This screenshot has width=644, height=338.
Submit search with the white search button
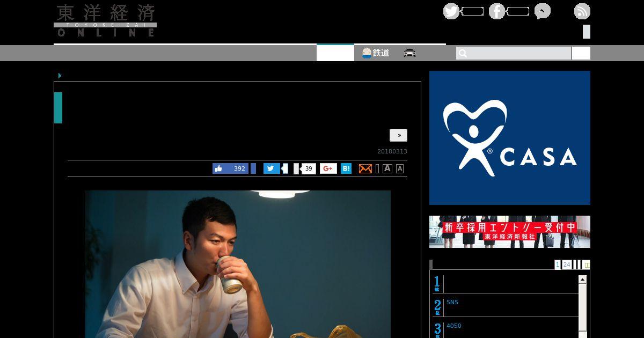tap(581, 53)
